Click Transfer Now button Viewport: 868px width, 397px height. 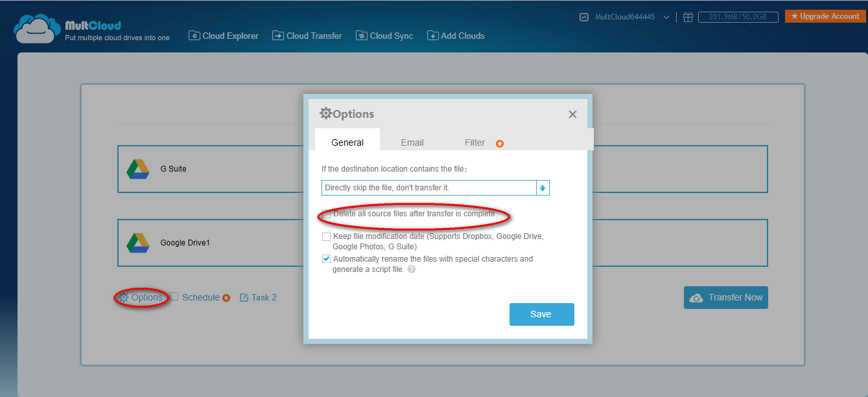726,298
